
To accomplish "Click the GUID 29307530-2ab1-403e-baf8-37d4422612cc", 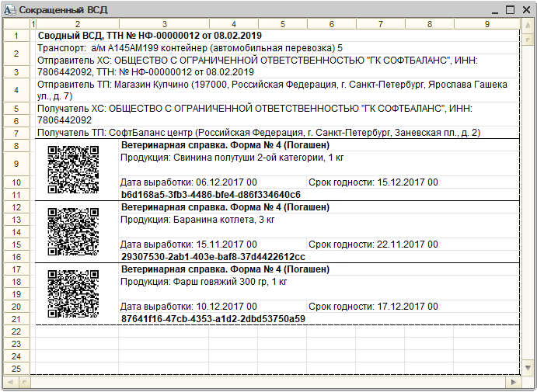I will tap(213, 256).
